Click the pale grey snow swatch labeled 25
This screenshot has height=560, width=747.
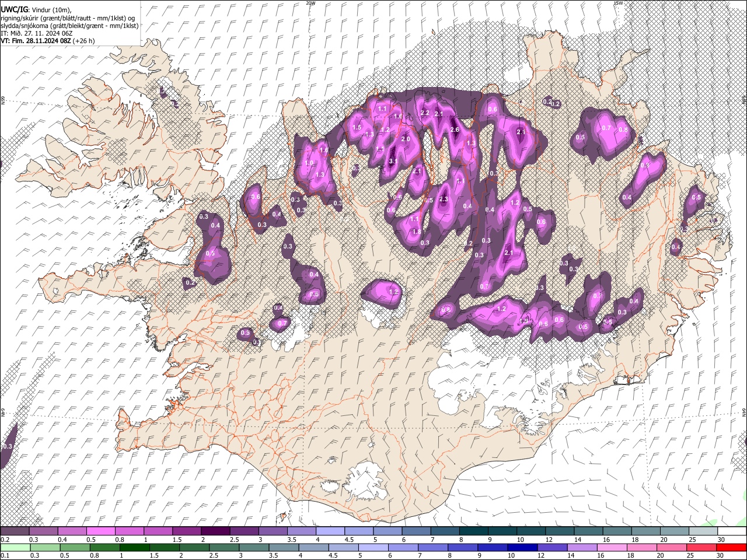tap(703, 531)
